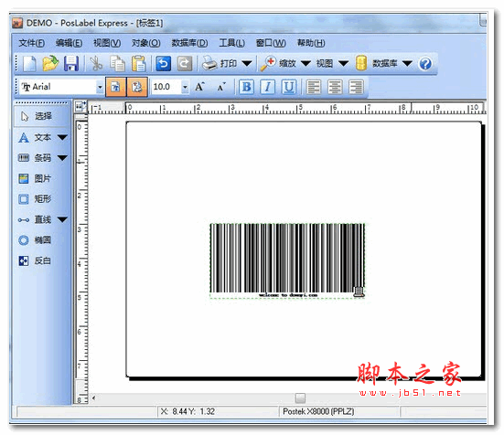Screen dimensions: 504x435
Task: Expand the 数据库 toolbar dropdown arrow
Action: (407, 64)
